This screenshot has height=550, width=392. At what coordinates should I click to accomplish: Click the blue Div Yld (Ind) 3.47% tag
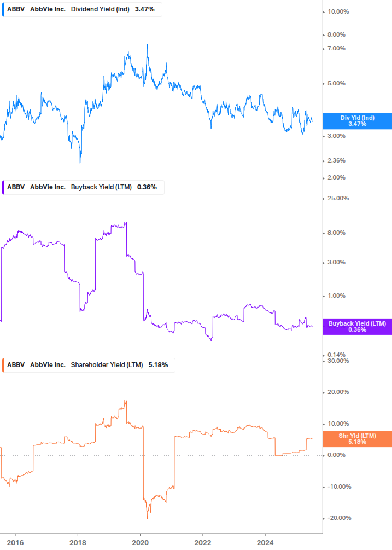coord(358,121)
